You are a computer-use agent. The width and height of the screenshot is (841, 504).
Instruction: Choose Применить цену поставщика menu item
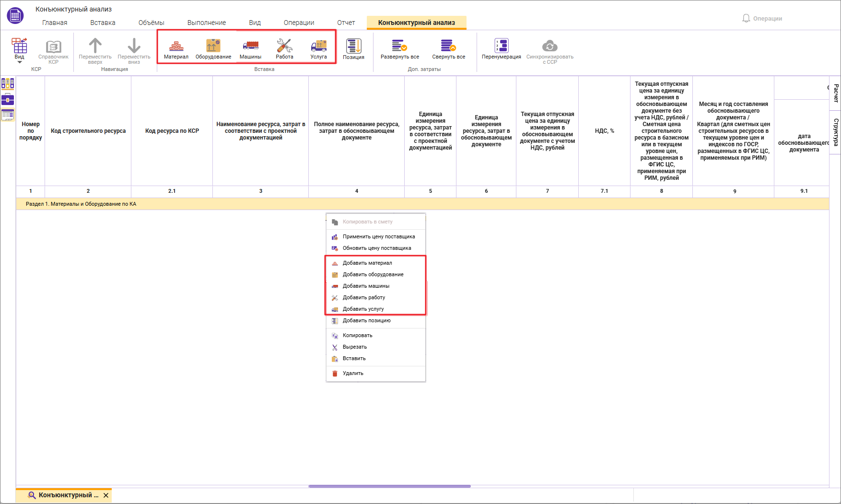[376, 236]
